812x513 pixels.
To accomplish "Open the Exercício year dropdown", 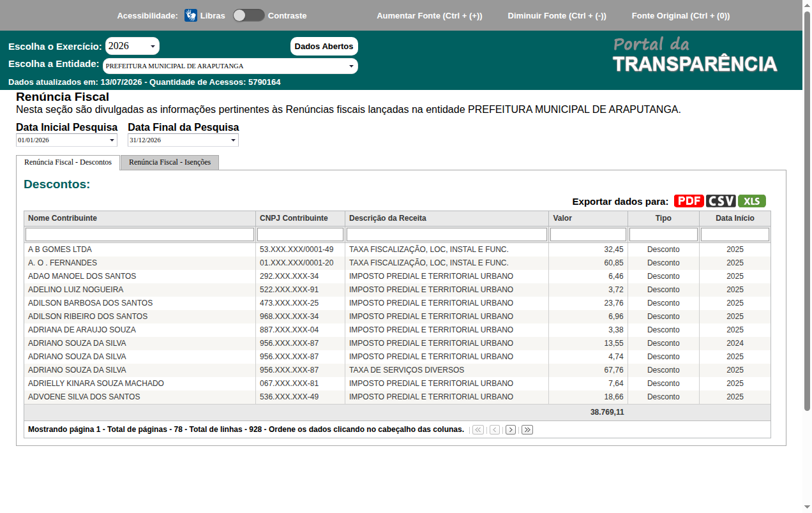I will pos(132,46).
